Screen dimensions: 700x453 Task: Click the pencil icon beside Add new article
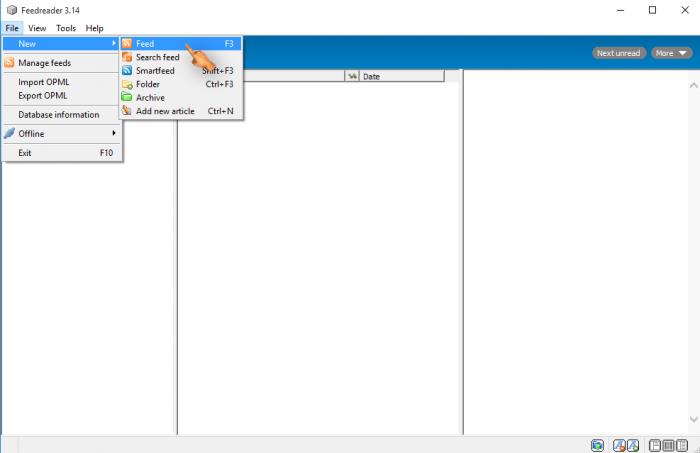click(127, 110)
